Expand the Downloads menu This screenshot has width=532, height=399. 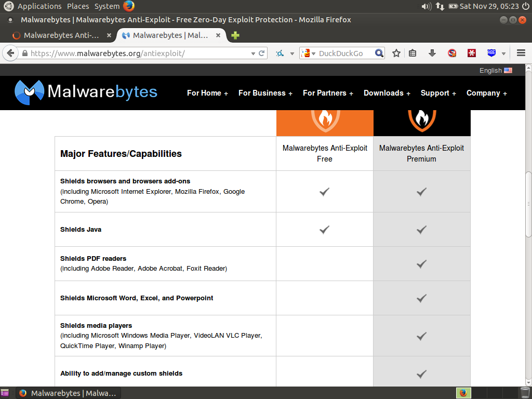[387, 93]
